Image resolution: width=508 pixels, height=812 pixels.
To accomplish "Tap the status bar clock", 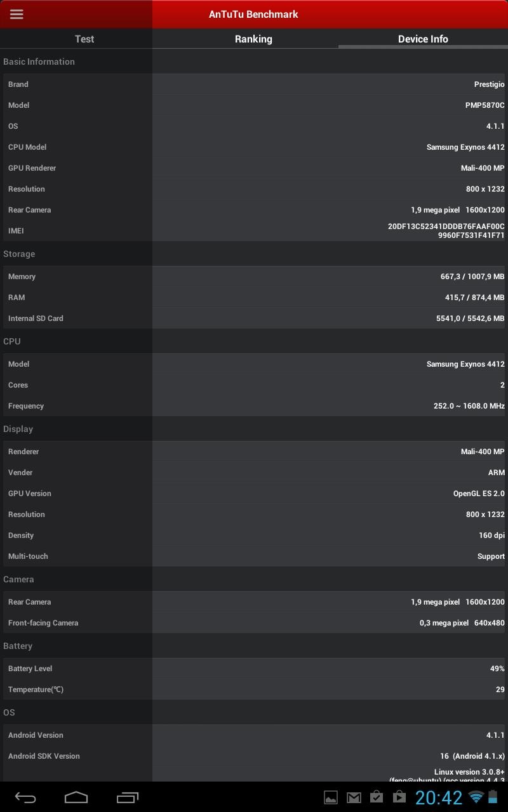I will 439,797.
